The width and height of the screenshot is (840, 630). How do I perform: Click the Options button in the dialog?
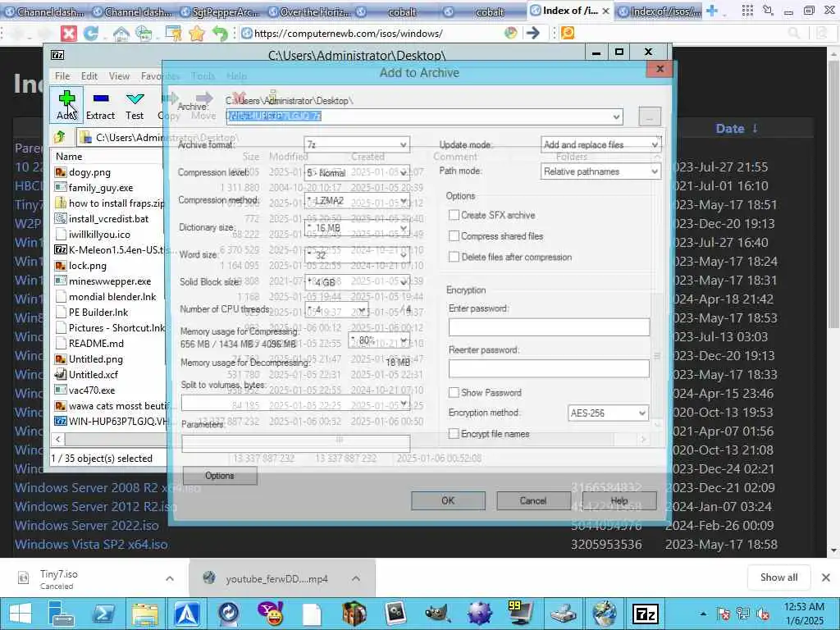[220, 475]
